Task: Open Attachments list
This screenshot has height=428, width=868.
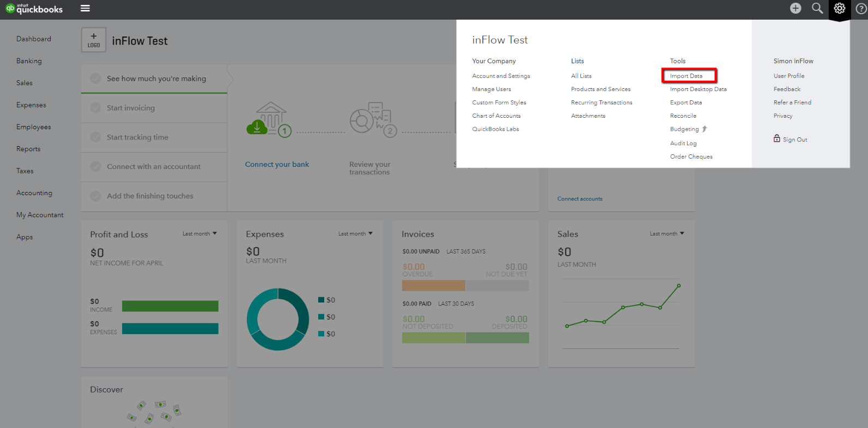Action: (x=588, y=116)
